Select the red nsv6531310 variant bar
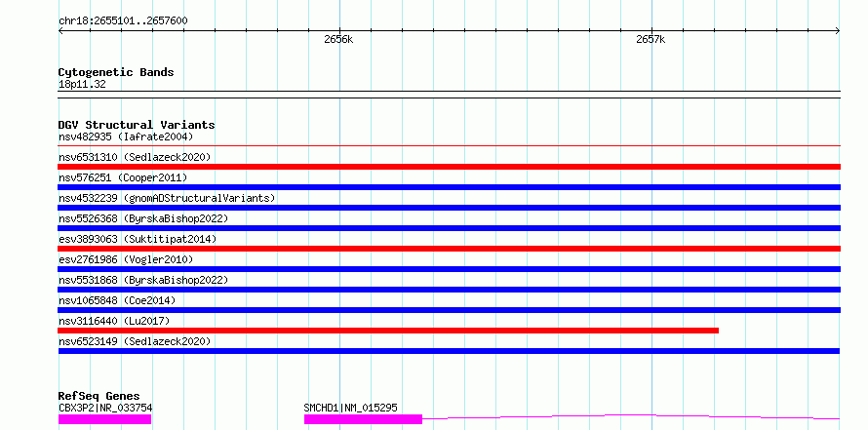This screenshot has height=430, width=868. tap(449, 167)
